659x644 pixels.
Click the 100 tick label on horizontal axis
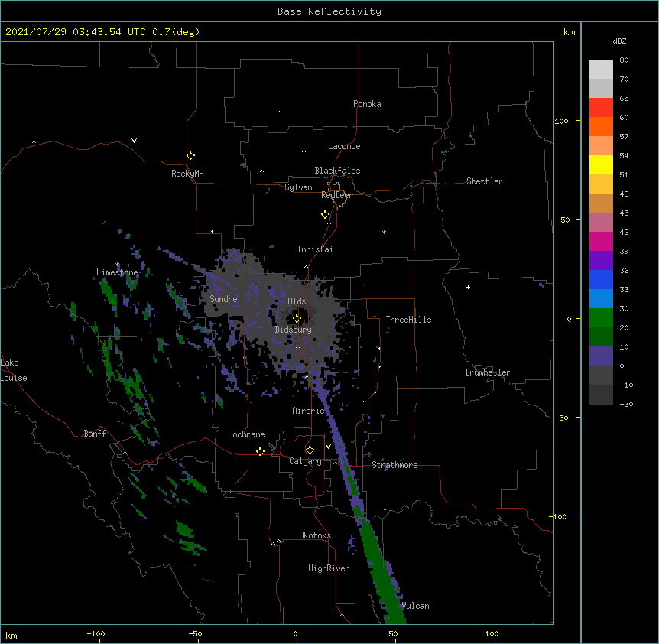[x=492, y=633]
